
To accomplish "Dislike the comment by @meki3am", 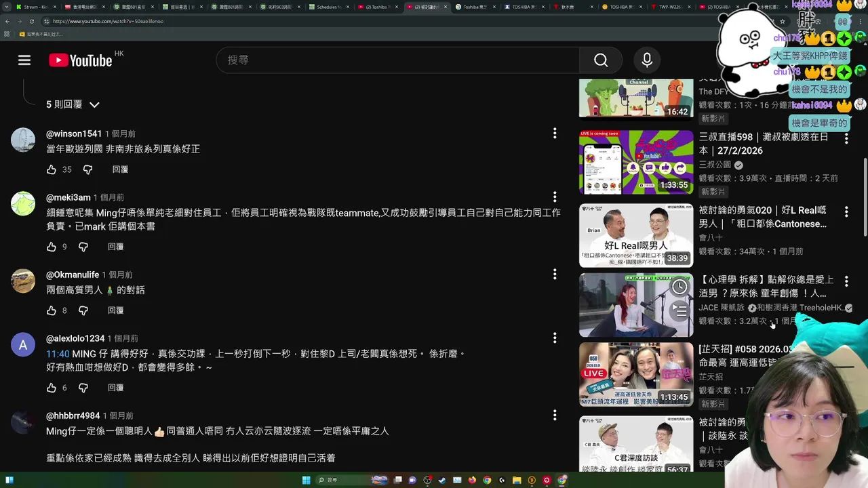I will (x=83, y=247).
